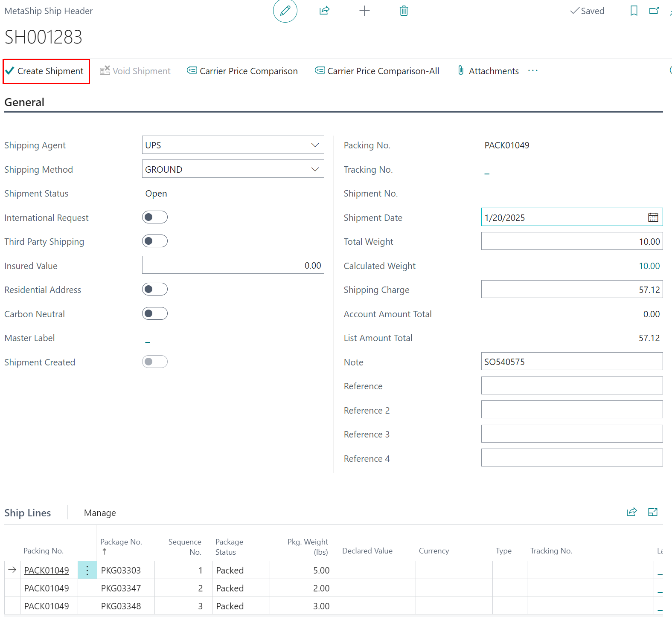Click Declared Value column header

click(367, 550)
